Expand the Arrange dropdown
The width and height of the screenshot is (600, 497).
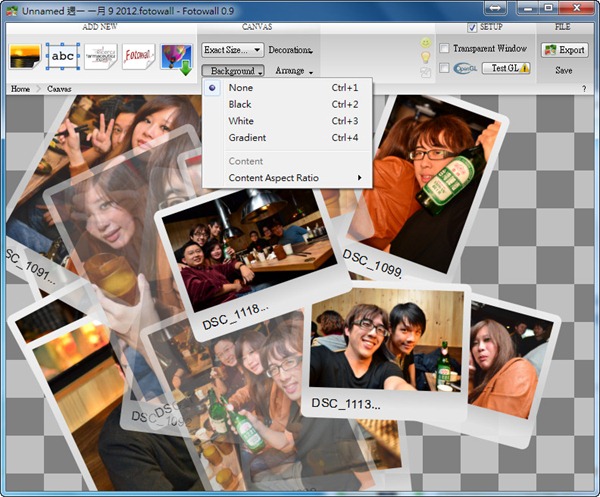coord(294,71)
